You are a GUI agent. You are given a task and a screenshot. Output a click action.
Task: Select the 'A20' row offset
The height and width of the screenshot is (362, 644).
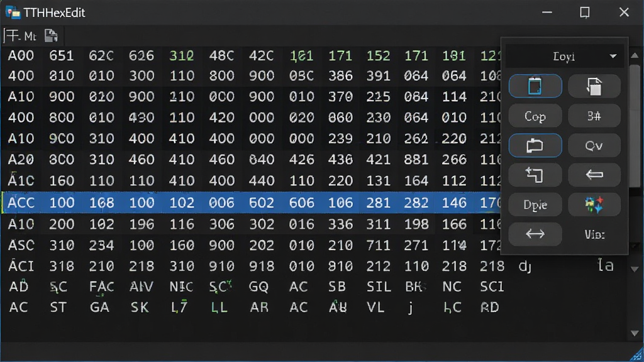pyautogui.click(x=21, y=159)
